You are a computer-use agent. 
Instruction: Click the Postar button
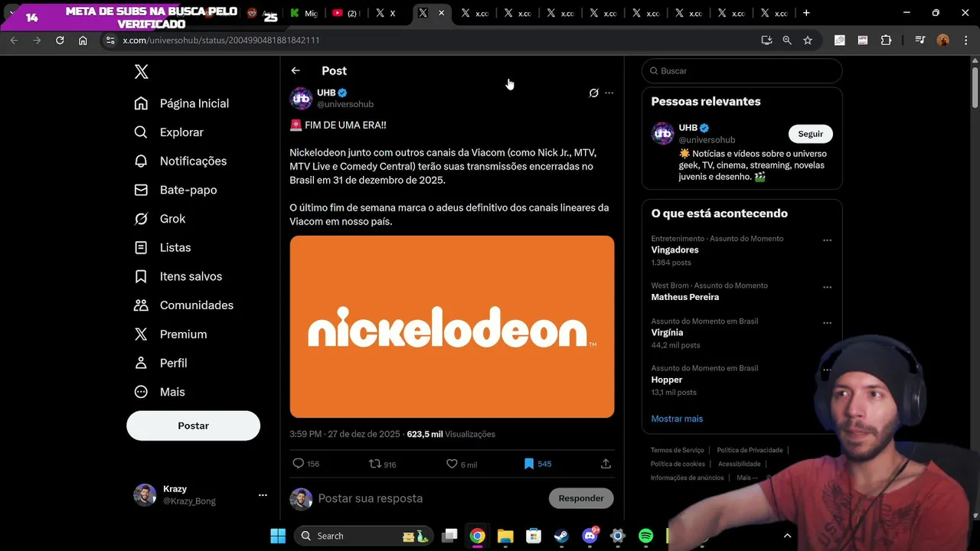[193, 425]
